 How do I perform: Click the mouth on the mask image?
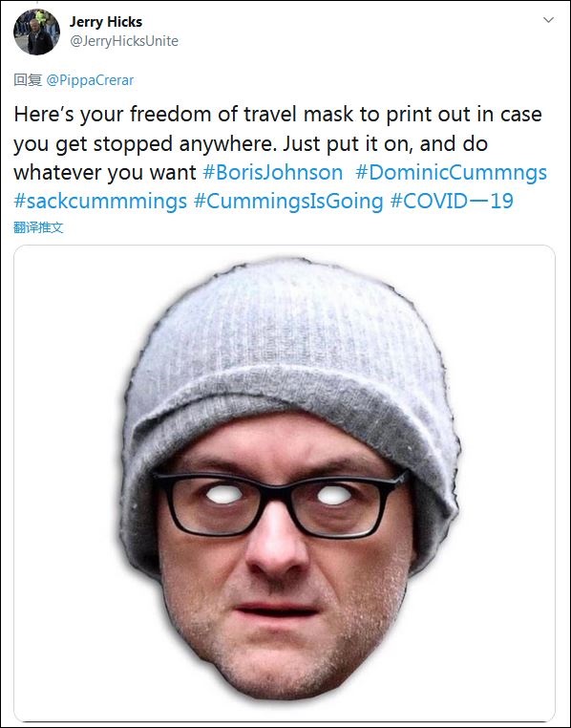click(x=275, y=610)
